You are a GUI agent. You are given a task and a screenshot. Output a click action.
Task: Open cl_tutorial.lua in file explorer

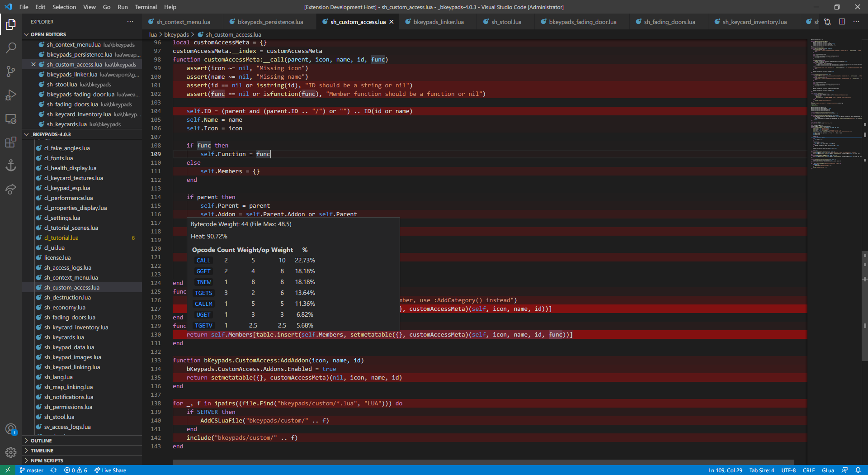[61, 238]
